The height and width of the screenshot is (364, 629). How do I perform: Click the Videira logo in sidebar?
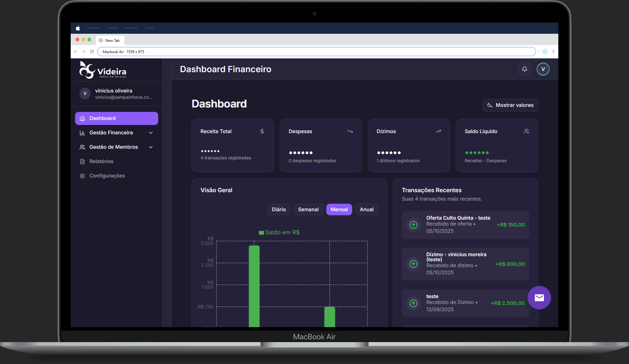click(103, 70)
